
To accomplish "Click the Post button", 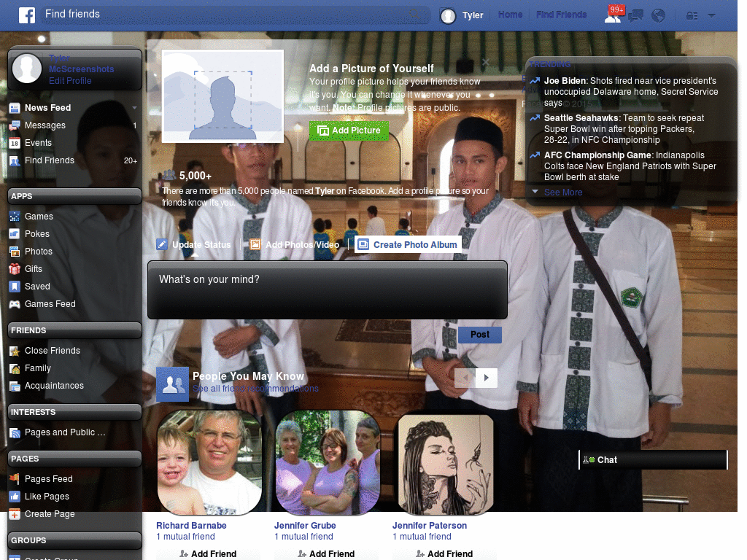I will (480, 335).
